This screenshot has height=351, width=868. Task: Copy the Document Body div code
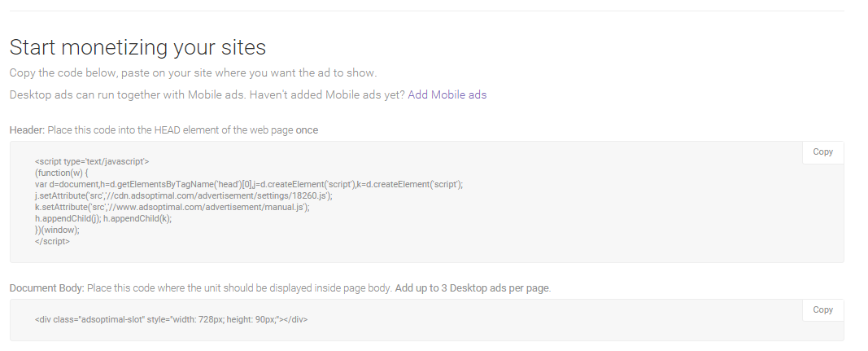click(x=822, y=310)
